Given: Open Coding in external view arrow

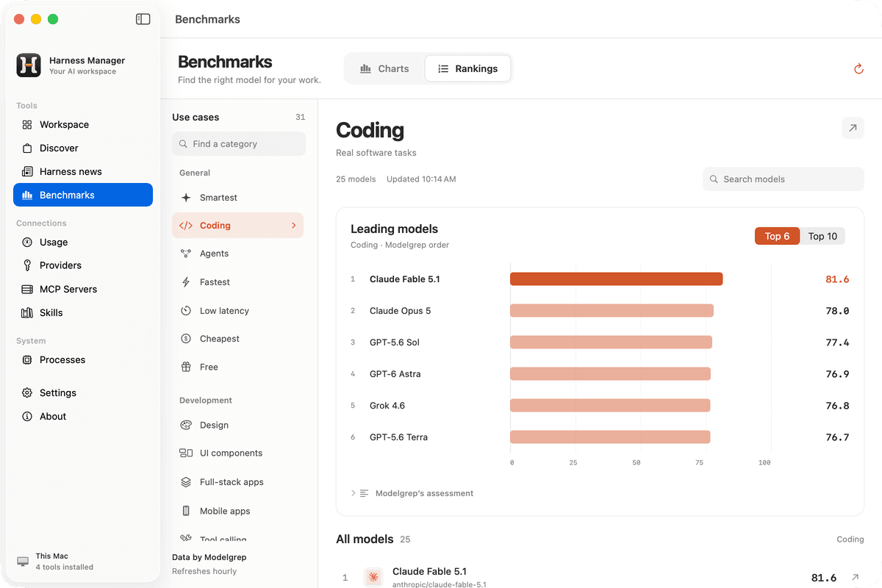Looking at the screenshot, I should coord(853,128).
